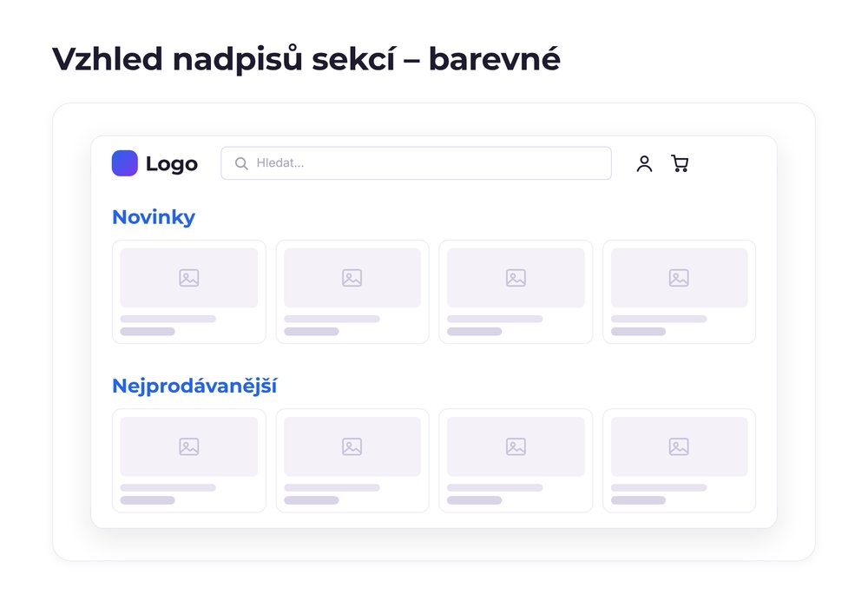The image size is (868, 608).
Task: Open first product thumbnail under Novinky
Action: pos(188,278)
